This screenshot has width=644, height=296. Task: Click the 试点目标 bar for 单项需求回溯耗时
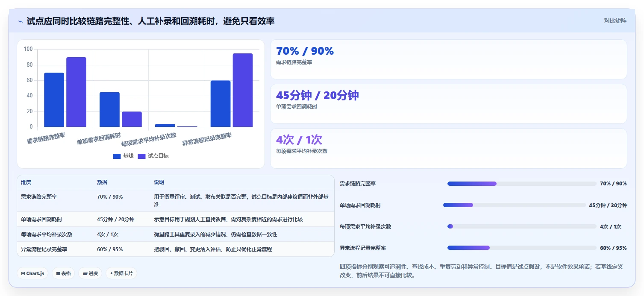point(132,119)
